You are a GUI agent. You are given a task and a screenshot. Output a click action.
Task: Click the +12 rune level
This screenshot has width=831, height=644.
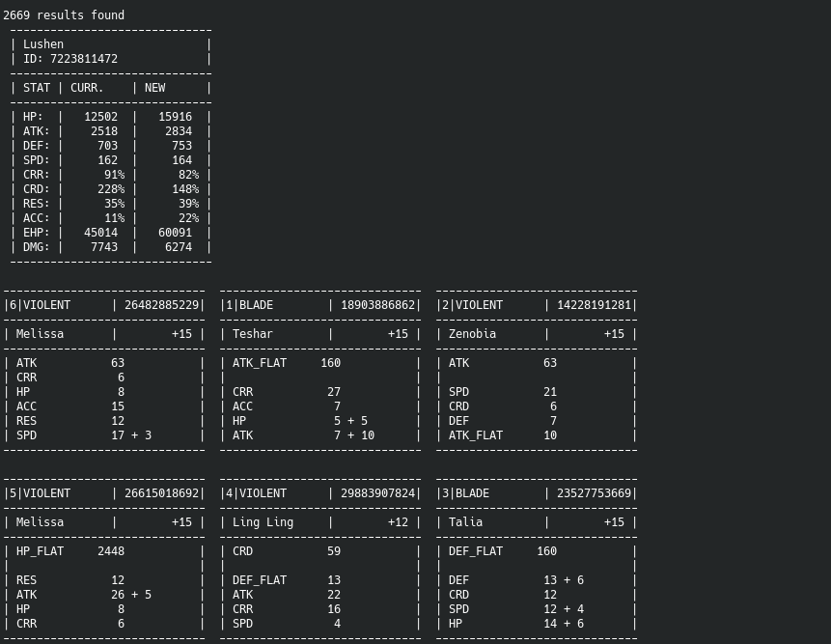click(398, 522)
